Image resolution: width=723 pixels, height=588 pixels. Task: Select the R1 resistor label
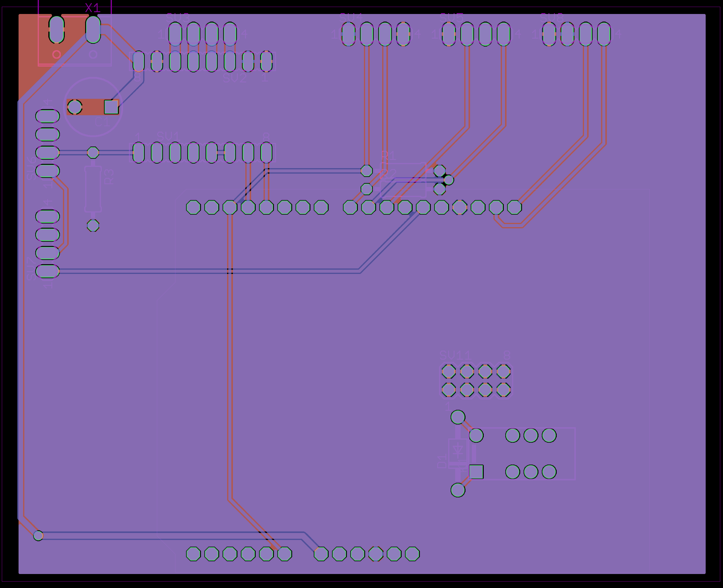coord(389,156)
